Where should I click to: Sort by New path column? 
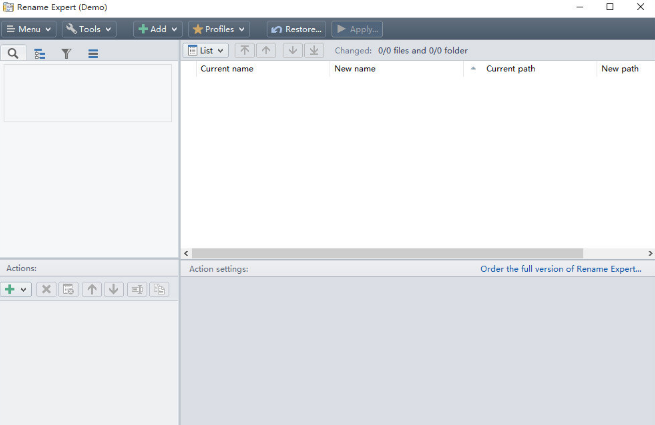[x=625, y=69]
